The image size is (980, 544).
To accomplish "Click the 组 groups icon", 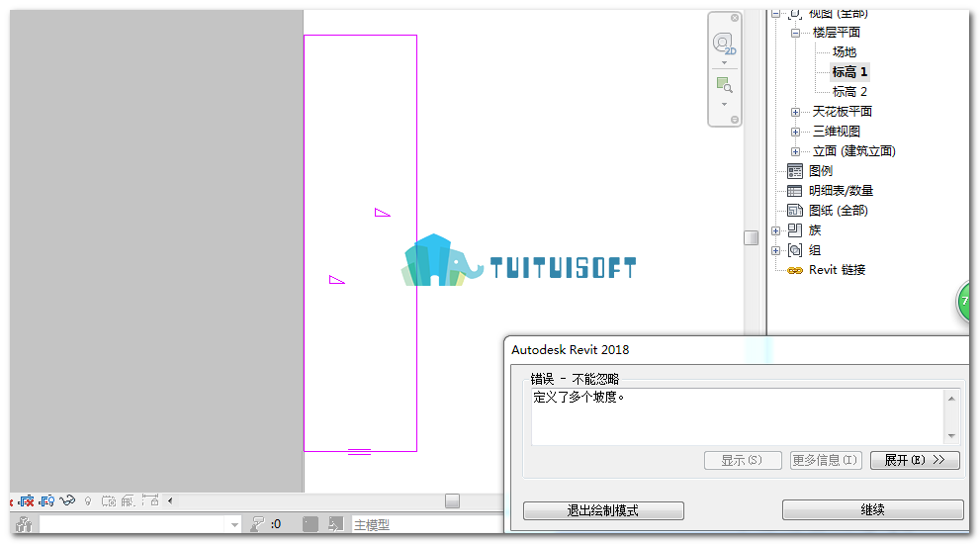I will (x=795, y=251).
